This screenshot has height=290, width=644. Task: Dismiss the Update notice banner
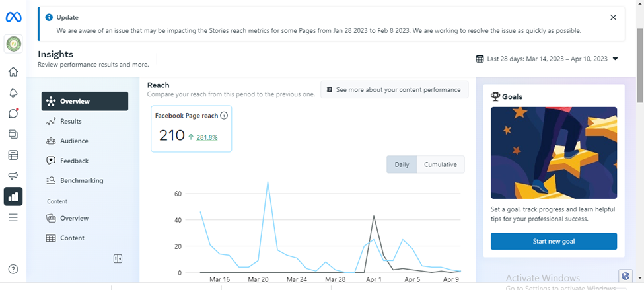point(614,18)
